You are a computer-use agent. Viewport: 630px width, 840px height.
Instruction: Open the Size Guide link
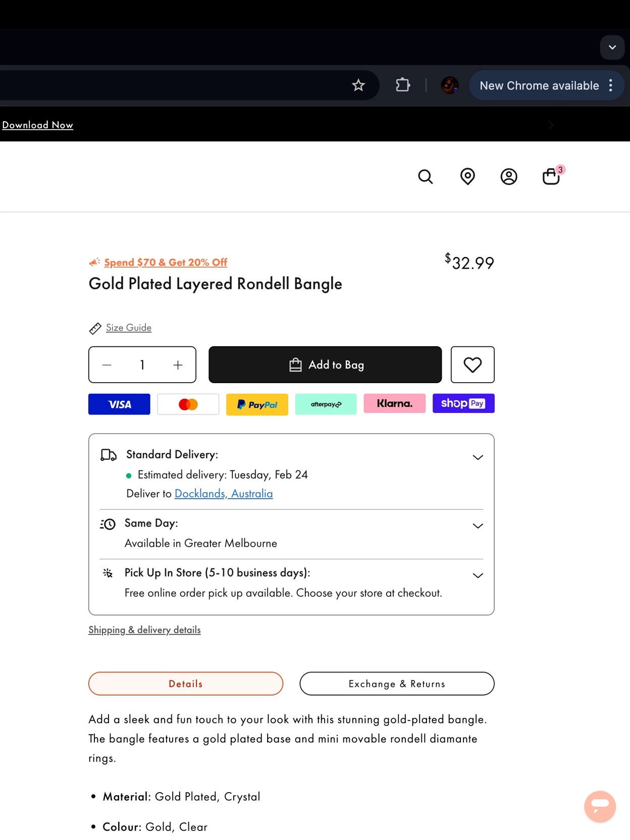pos(128,328)
